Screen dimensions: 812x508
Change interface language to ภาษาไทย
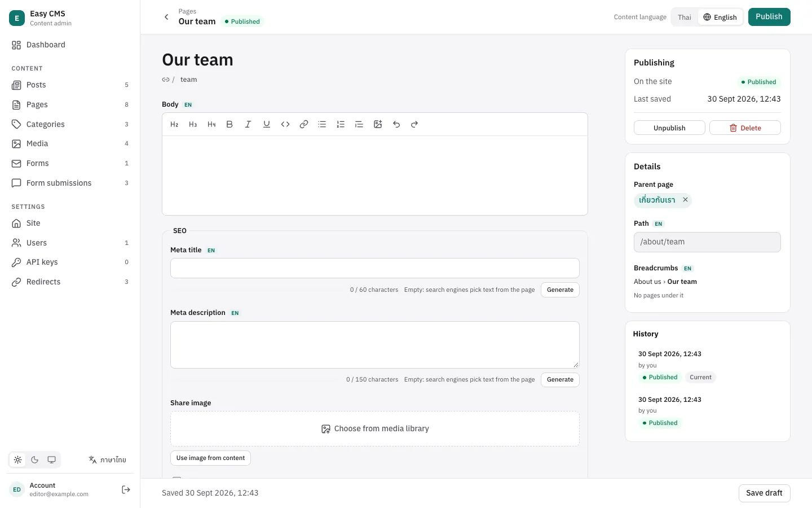point(107,460)
